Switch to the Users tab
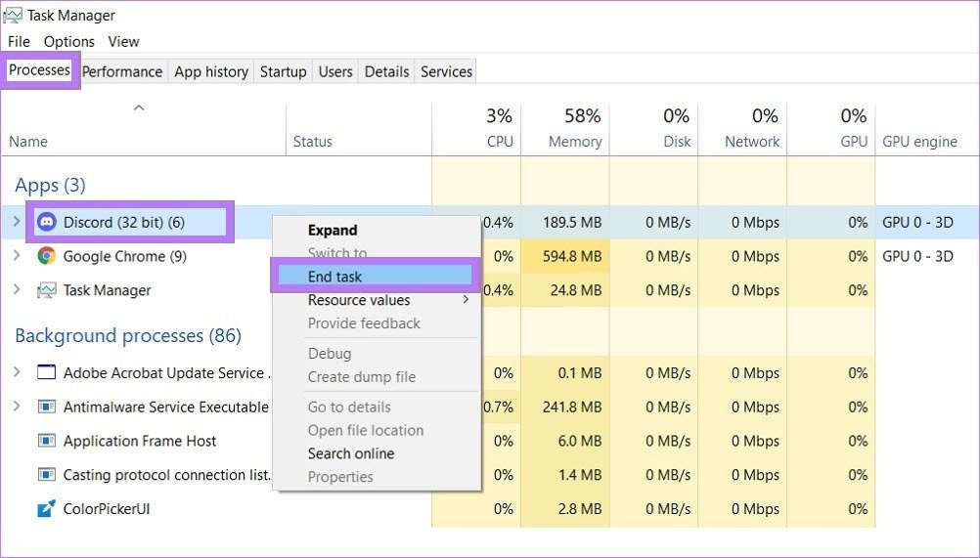 (x=335, y=71)
